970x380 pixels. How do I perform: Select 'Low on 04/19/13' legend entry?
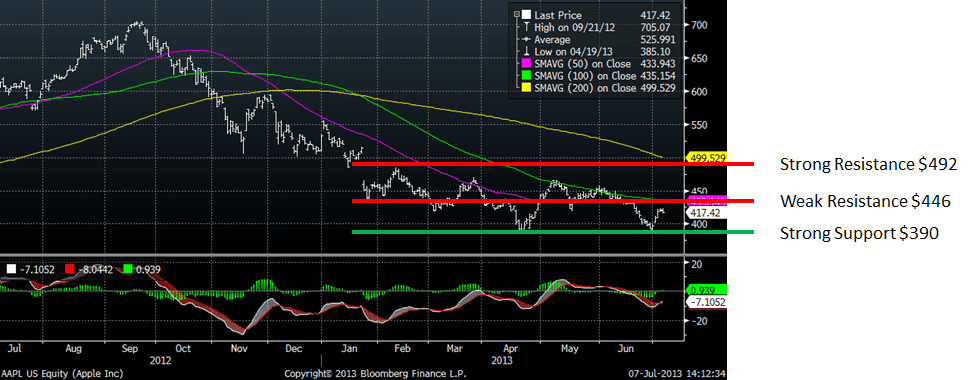point(572,51)
